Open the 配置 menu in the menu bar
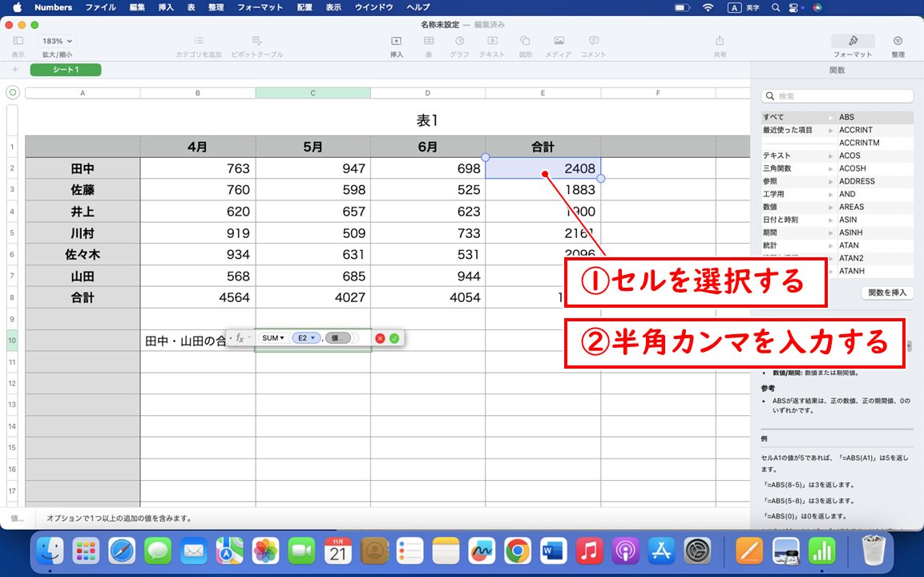924x577 pixels. 306,8
